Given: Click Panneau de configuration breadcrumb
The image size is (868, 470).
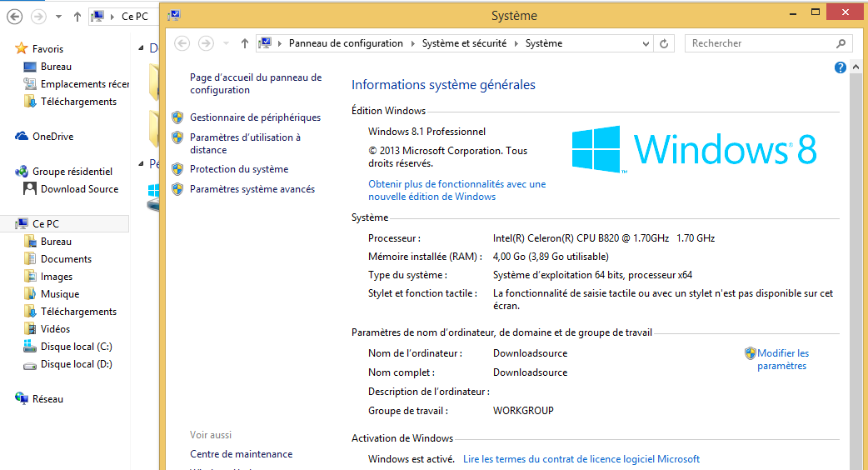Looking at the screenshot, I should point(346,43).
